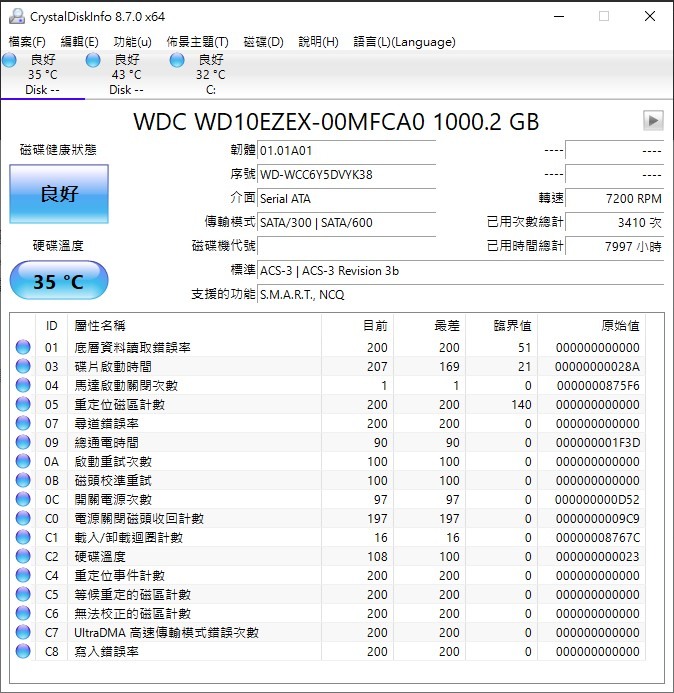674x693 pixels.
Task: Select the 32 °C C: drive tab
Action: pos(210,74)
